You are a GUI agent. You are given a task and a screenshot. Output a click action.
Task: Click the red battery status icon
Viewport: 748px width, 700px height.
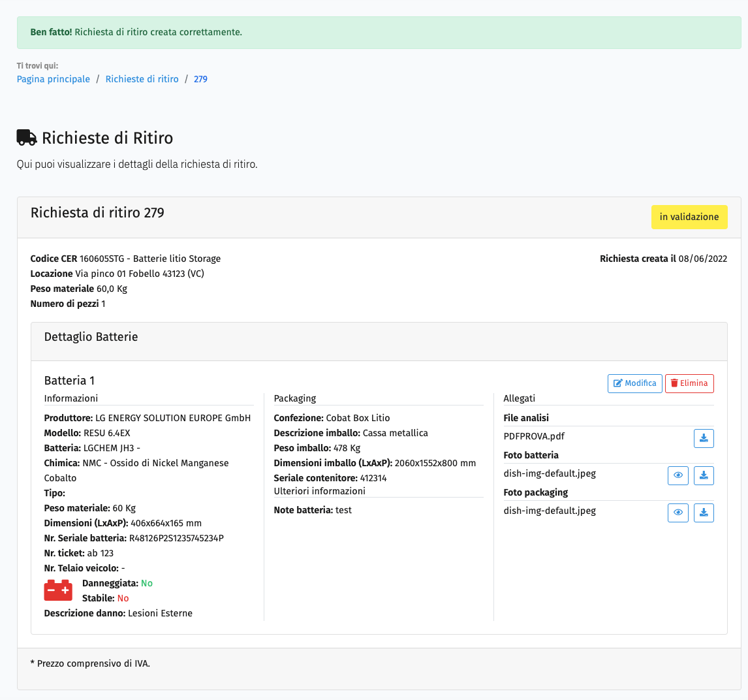58,590
